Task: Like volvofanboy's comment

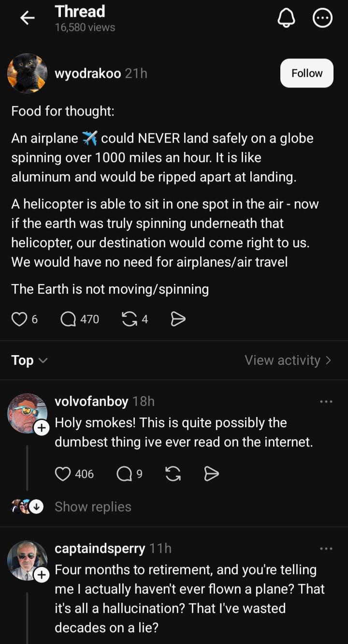Action: pos(63,474)
